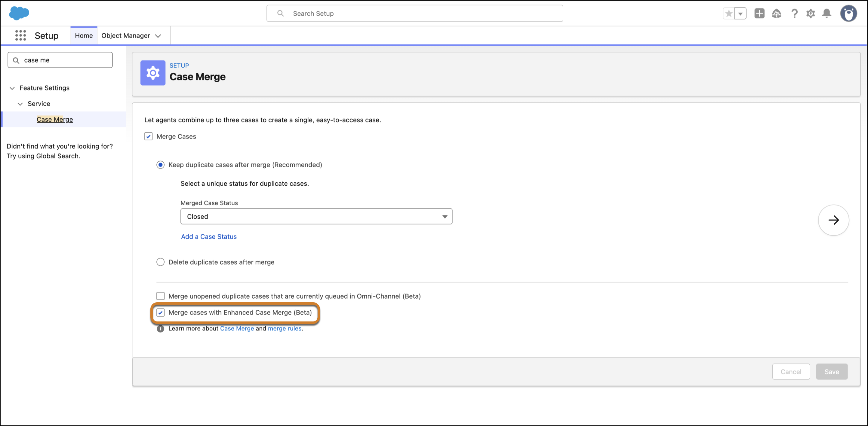Click the Salesforce cloud logo
Viewport: 868px width, 426px height.
coord(19,13)
